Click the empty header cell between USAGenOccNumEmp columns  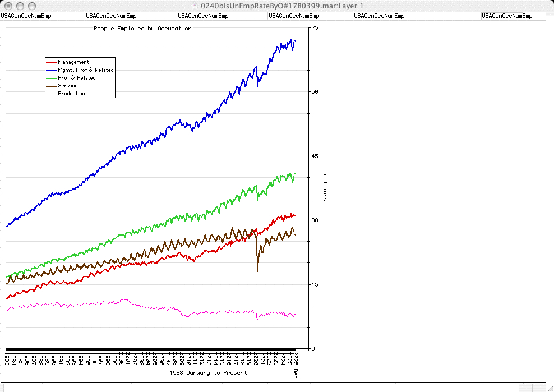tap(459, 16)
